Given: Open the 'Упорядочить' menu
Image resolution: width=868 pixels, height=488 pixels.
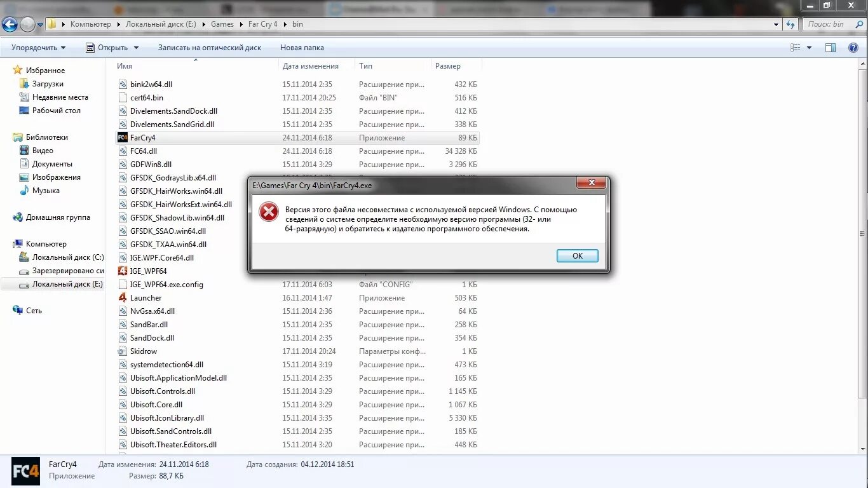Looking at the screenshot, I should [38, 48].
